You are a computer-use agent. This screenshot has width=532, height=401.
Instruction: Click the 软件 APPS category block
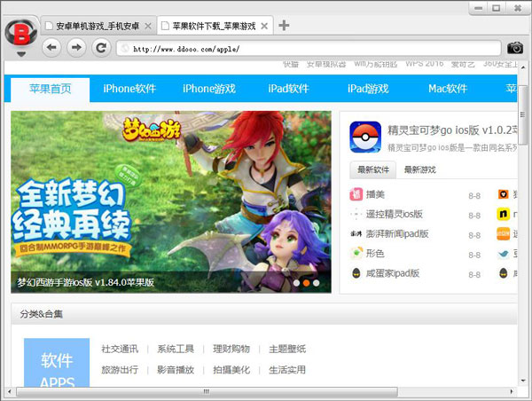pyautogui.click(x=57, y=362)
